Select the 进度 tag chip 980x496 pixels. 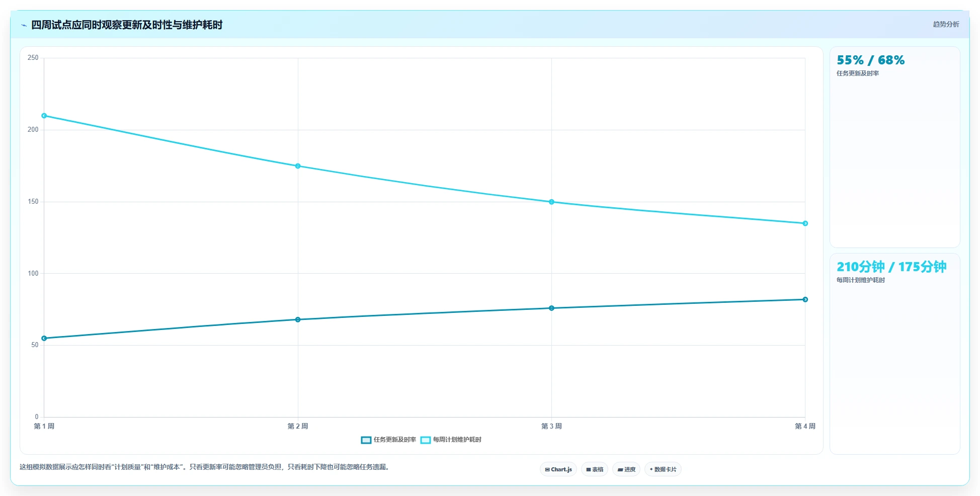point(626,469)
